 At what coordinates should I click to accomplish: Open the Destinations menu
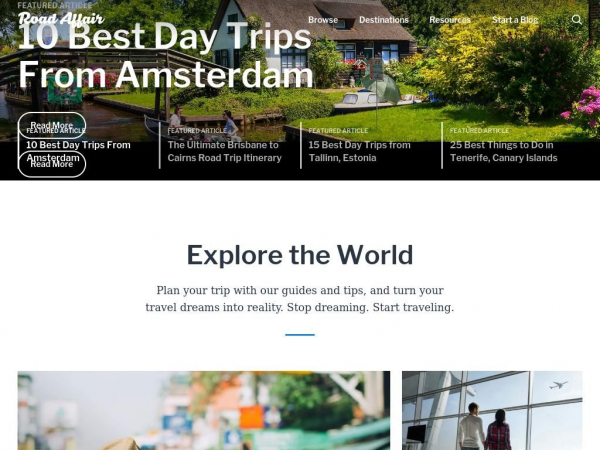pyautogui.click(x=384, y=20)
